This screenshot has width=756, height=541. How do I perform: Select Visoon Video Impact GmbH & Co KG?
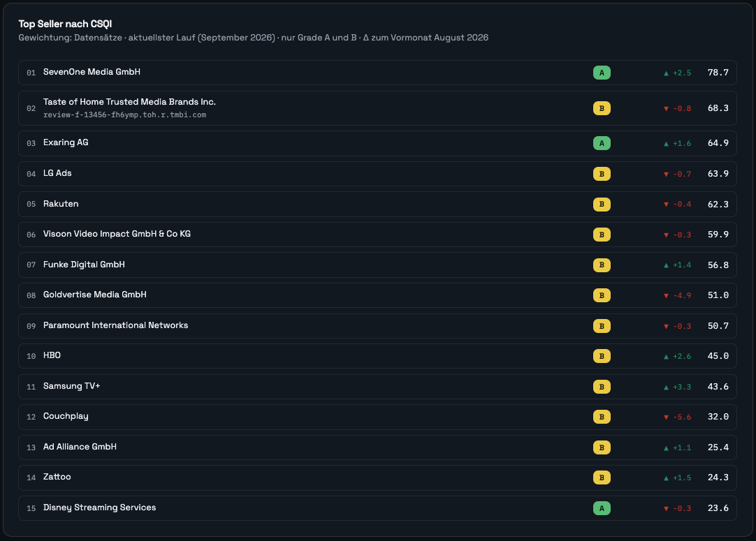117,234
